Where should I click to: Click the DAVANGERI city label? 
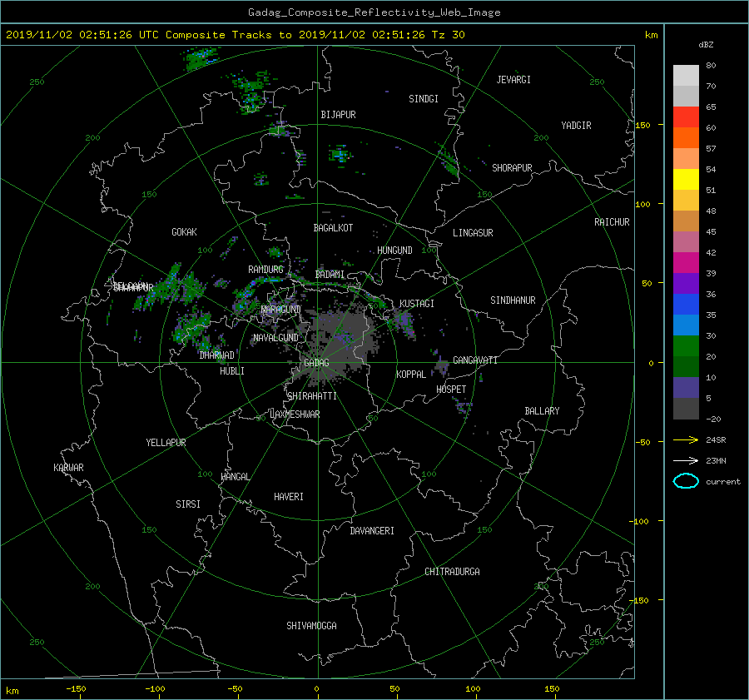[x=372, y=531]
